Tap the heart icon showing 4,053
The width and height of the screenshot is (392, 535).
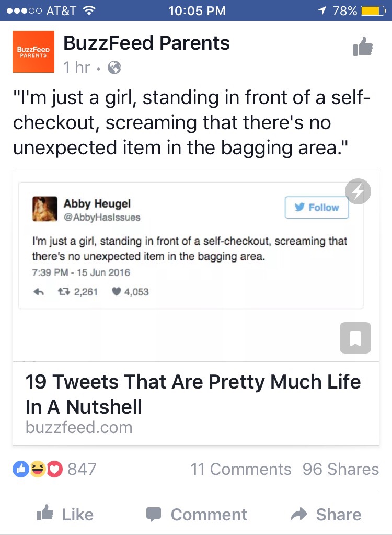pyautogui.click(x=116, y=292)
